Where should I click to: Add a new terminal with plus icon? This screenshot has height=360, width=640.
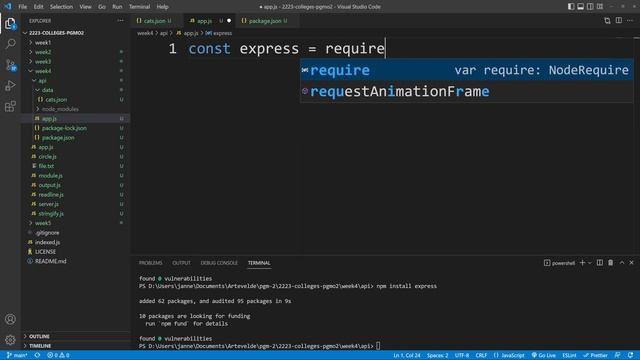coord(582,263)
